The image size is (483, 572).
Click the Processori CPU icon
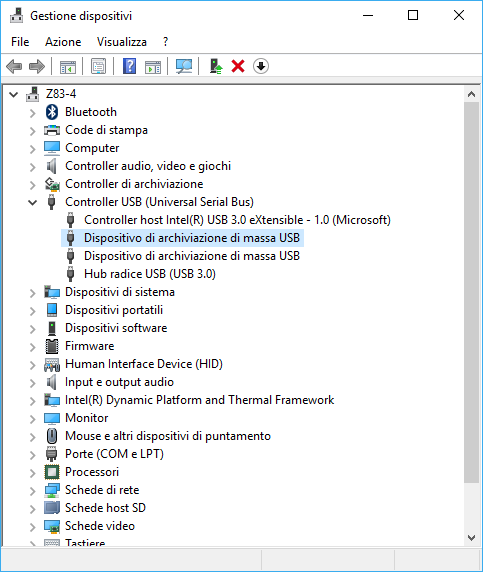(52, 472)
